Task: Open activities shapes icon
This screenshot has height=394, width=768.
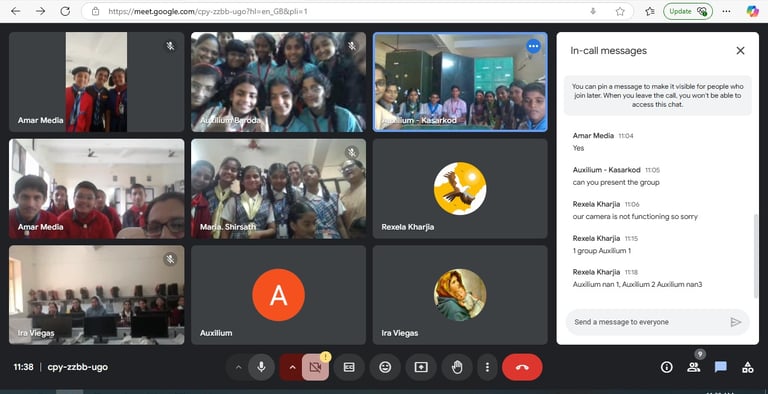Action: [747, 367]
